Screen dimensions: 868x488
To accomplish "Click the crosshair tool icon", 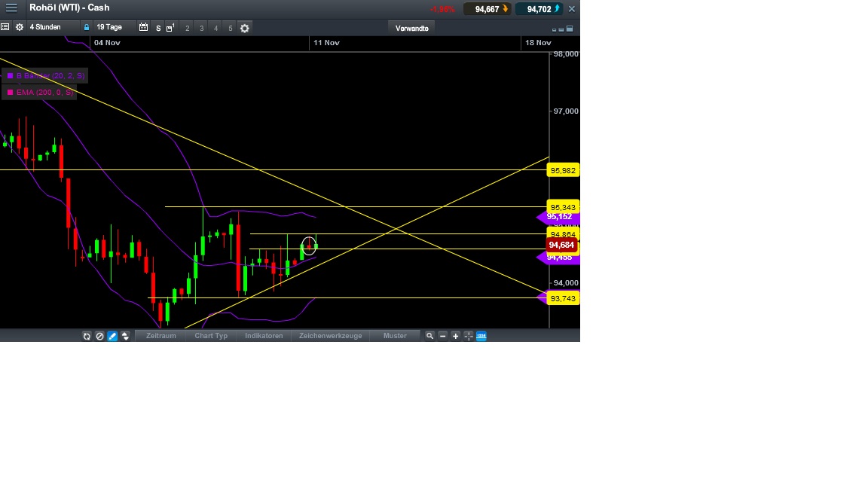I will tap(468, 336).
